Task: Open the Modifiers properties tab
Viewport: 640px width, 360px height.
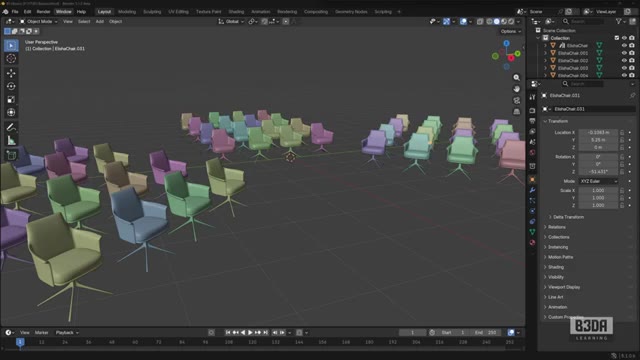Action: pyautogui.click(x=532, y=190)
